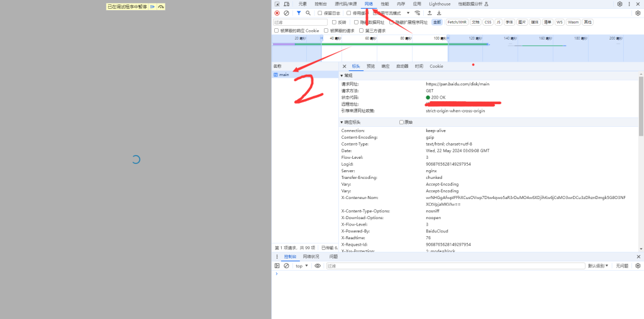Toggle the console sidebar icon
Image resolution: width=644 pixels, height=319 pixels.
[x=277, y=266]
